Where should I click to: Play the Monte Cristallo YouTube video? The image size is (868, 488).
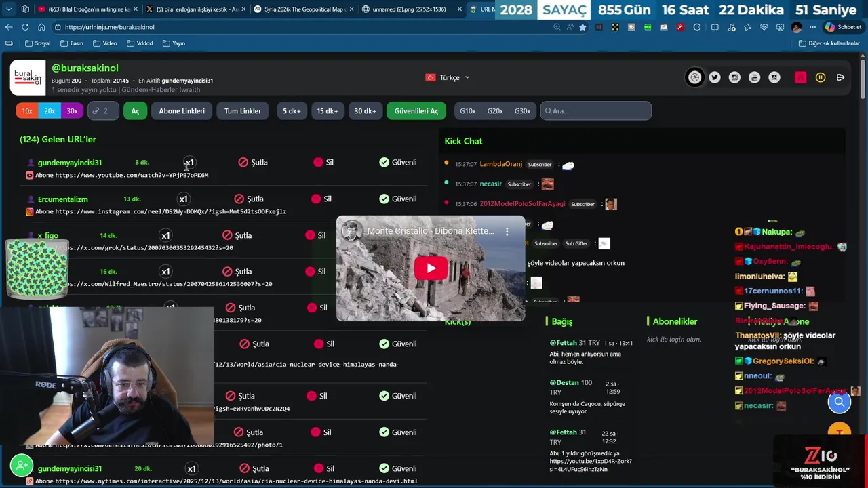(x=431, y=268)
